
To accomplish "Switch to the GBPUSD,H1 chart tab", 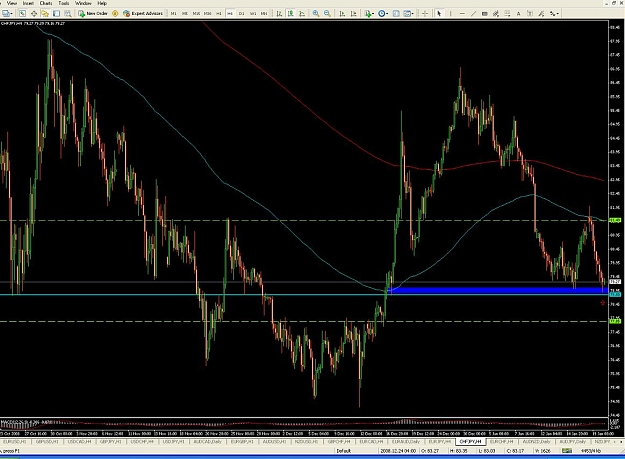I will 47,442.
